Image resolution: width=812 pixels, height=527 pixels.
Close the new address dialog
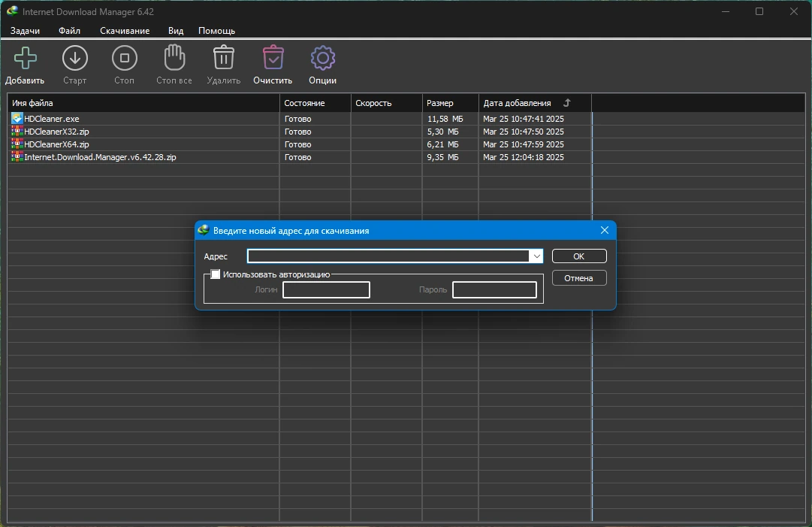pos(605,230)
